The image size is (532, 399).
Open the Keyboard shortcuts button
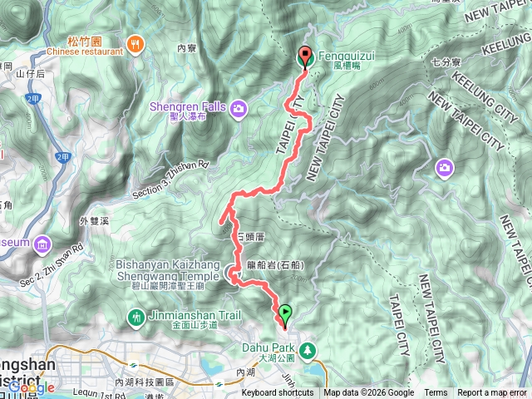(x=278, y=393)
